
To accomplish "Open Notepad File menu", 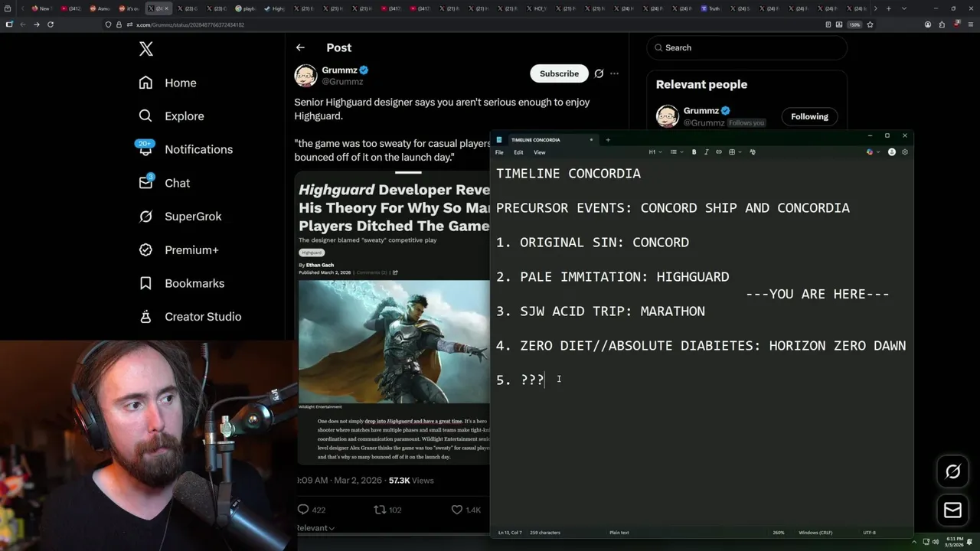I will pyautogui.click(x=499, y=152).
